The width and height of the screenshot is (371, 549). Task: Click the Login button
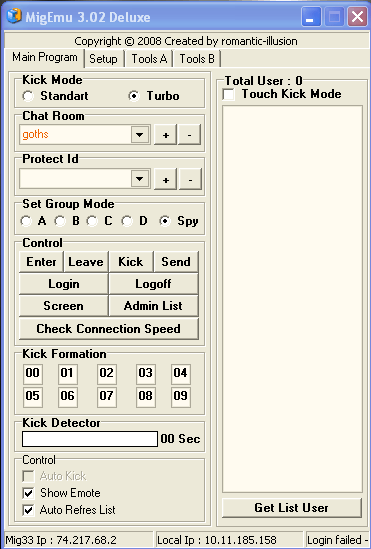click(64, 284)
